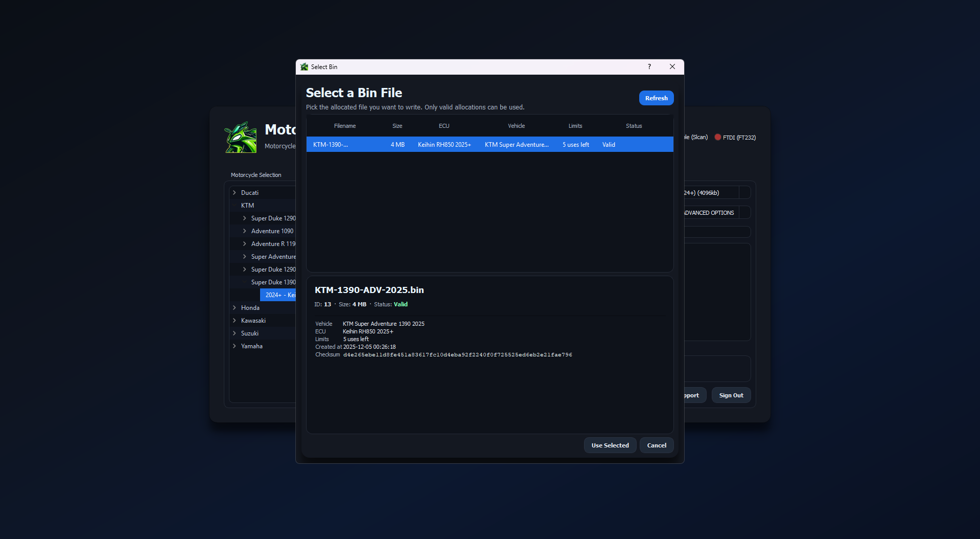Image resolution: width=980 pixels, height=539 pixels.
Task: Open the help question mark in the dialog
Action: coord(649,66)
